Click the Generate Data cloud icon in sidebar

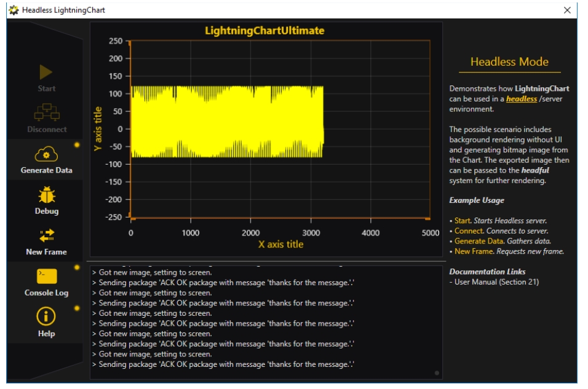pos(46,154)
